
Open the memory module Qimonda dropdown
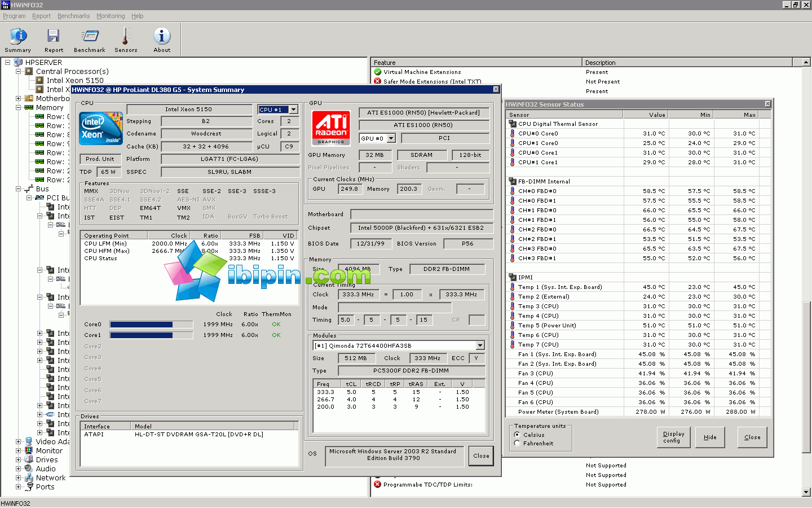pyautogui.click(x=480, y=345)
